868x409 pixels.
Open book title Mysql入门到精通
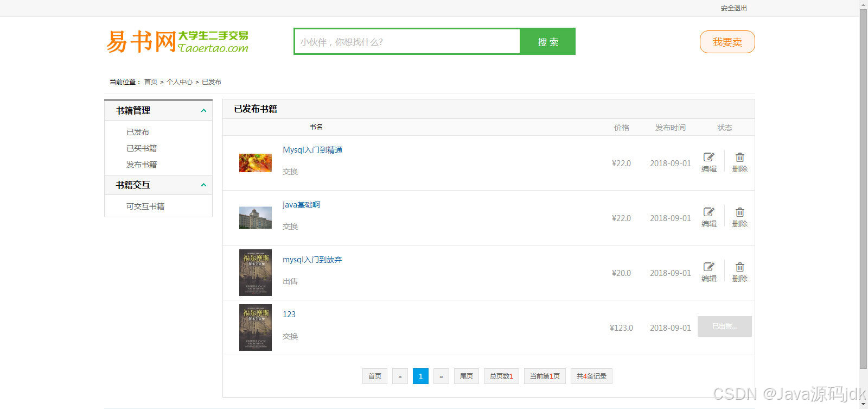pyautogui.click(x=312, y=150)
